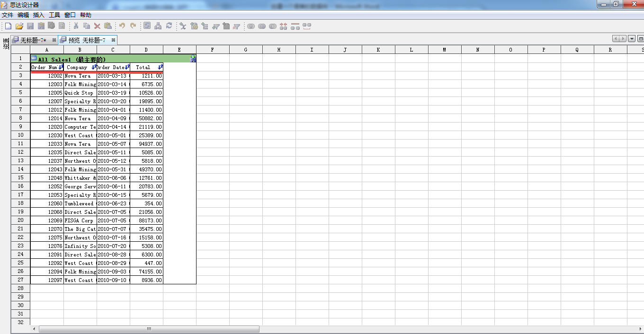Open the 编辑 menu
The height and width of the screenshot is (334, 644).
click(x=23, y=15)
